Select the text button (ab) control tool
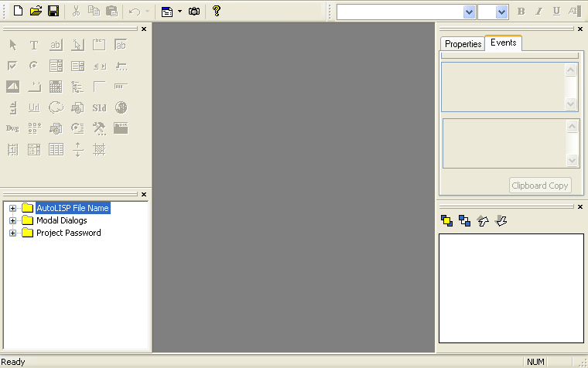The height and width of the screenshot is (368, 588). point(56,46)
